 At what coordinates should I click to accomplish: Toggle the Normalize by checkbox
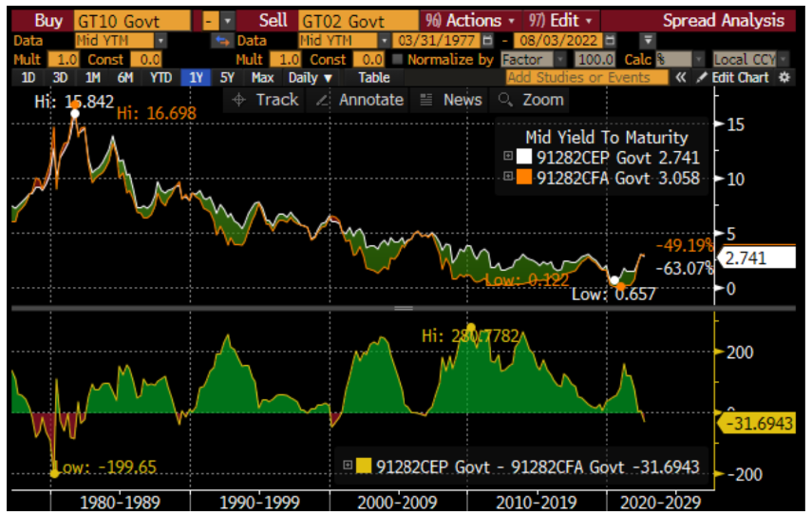(x=398, y=59)
